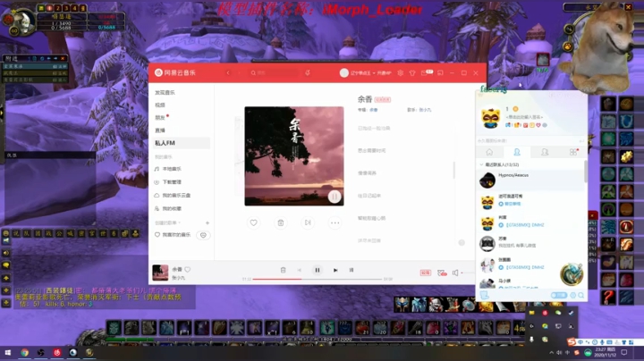Toggle heartbeat mode beside 我喜欢的音乐
The image size is (644, 361).
coord(203,235)
